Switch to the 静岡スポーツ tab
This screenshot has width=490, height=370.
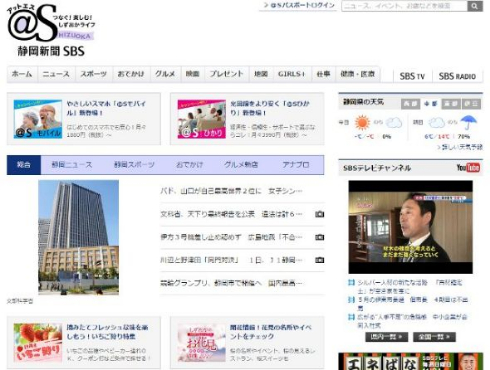[135, 165]
